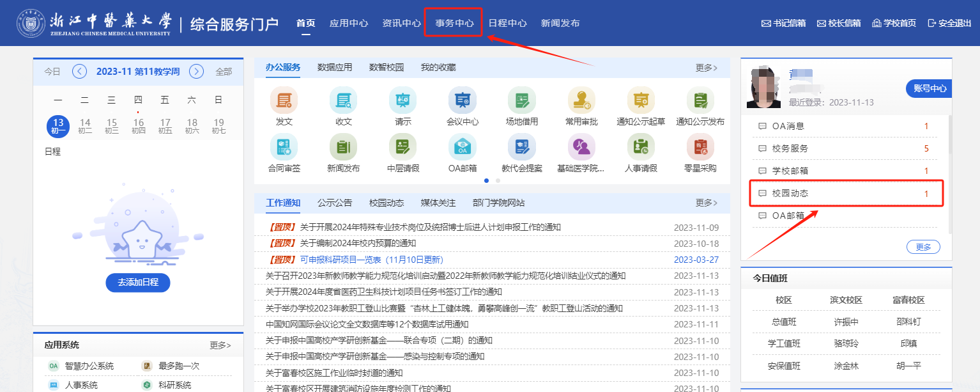Viewport: 980px width, 392px height.
Task: Open the 人事请假 leave request icon
Action: coord(641,148)
